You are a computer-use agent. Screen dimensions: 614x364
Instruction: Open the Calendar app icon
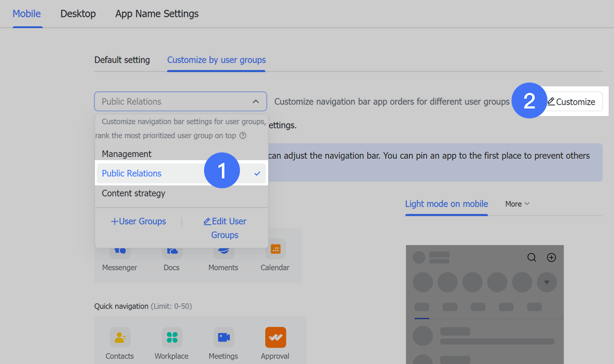(x=275, y=250)
